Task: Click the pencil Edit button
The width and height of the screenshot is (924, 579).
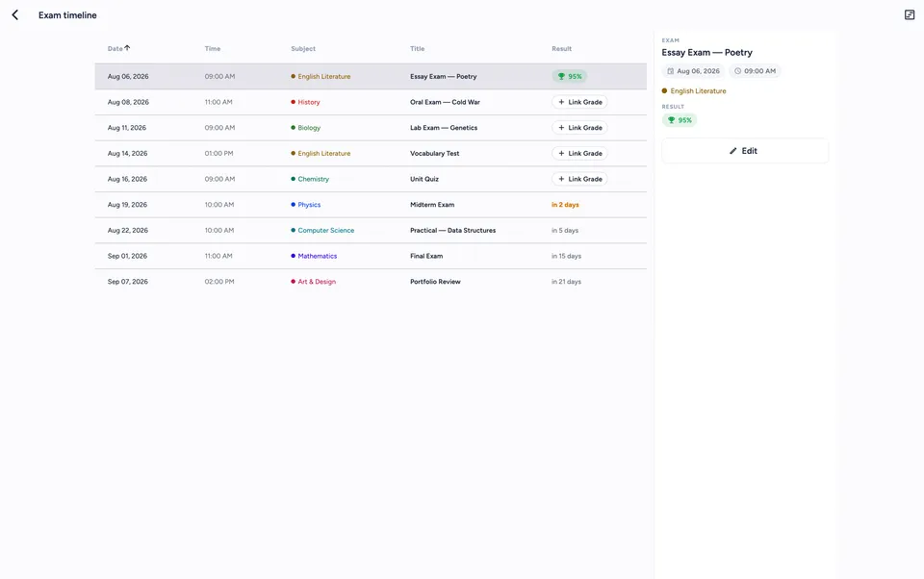Action: pyautogui.click(x=744, y=151)
